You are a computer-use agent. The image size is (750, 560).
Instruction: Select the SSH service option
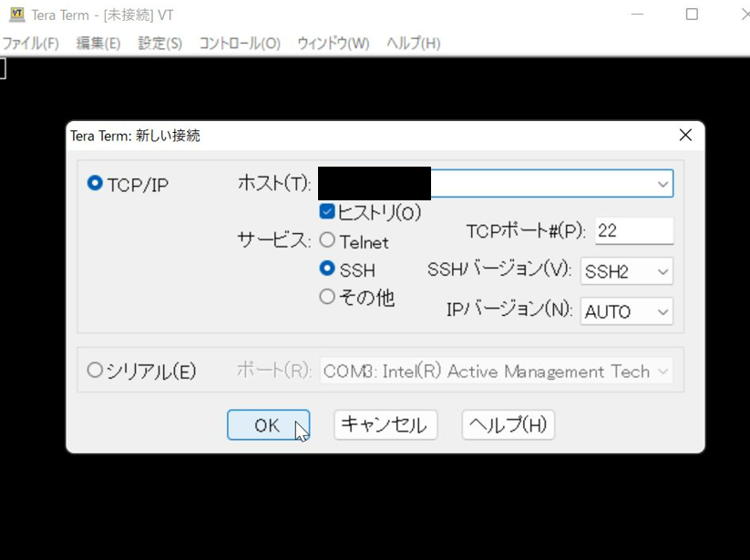(327, 268)
